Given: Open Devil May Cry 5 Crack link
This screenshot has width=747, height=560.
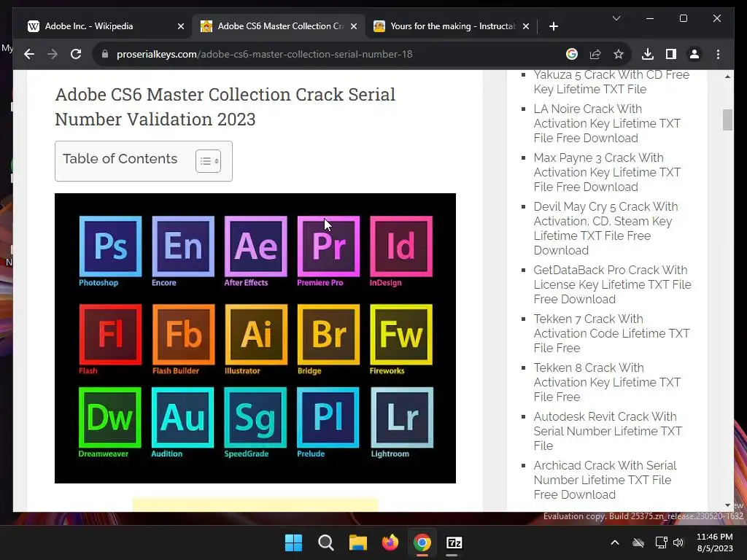Looking at the screenshot, I should 605,228.
